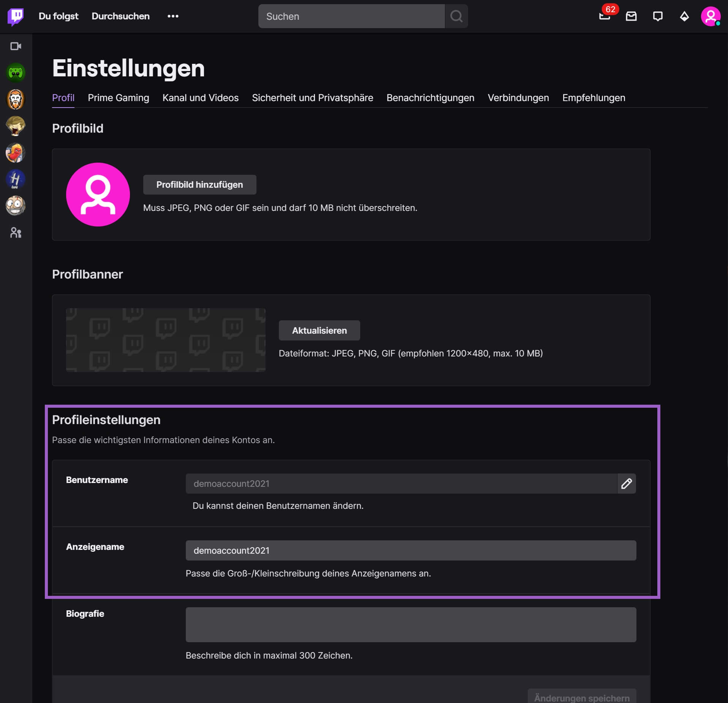The height and width of the screenshot is (703, 728).
Task: Click the find friends icon in sidebar
Action: (x=16, y=233)
